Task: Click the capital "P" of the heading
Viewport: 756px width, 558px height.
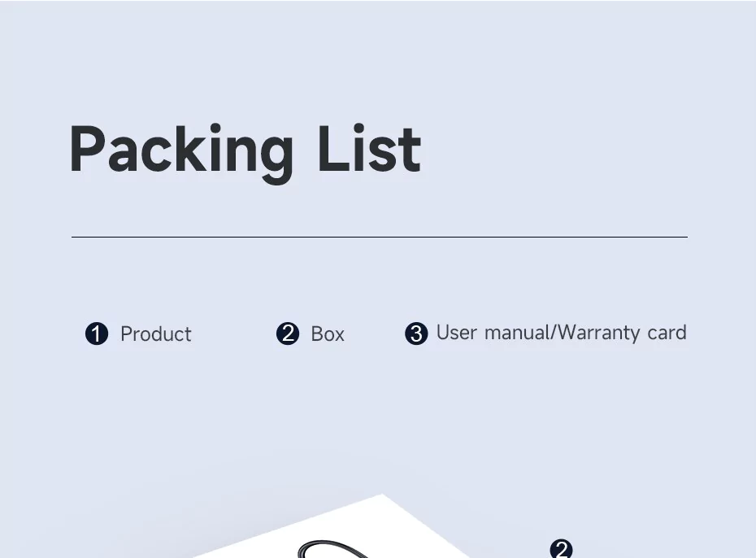Action: 88,149
